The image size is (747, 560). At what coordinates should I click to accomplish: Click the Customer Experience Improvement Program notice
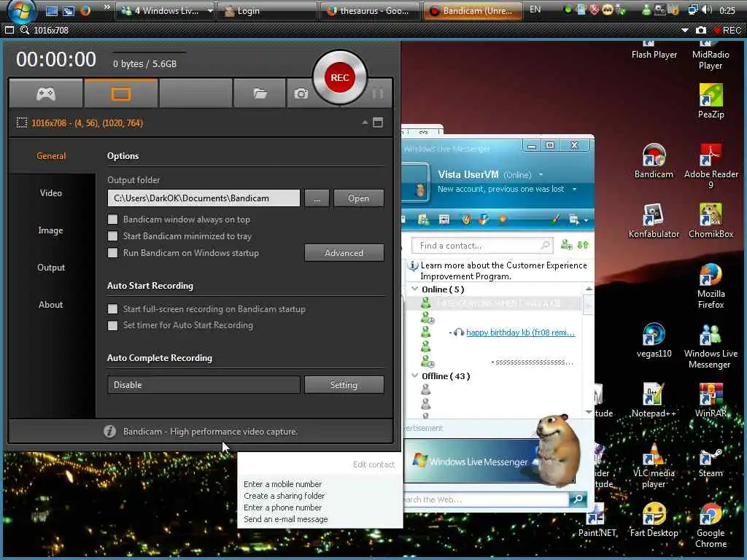503,271
